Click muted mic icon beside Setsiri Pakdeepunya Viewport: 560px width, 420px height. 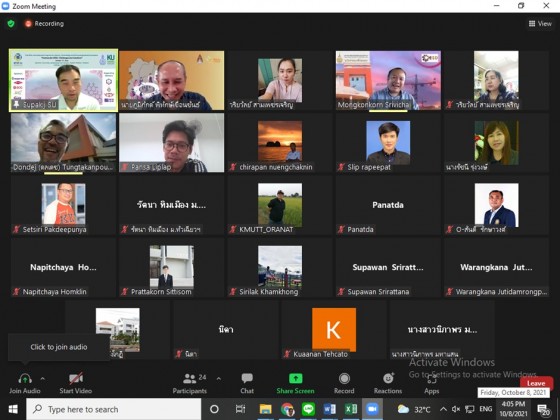click(16, 229)
